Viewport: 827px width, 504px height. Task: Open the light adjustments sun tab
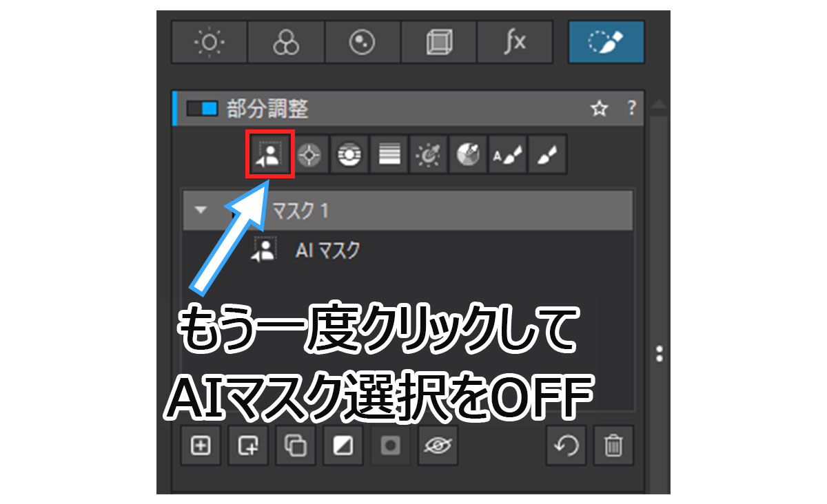(208, 42)
